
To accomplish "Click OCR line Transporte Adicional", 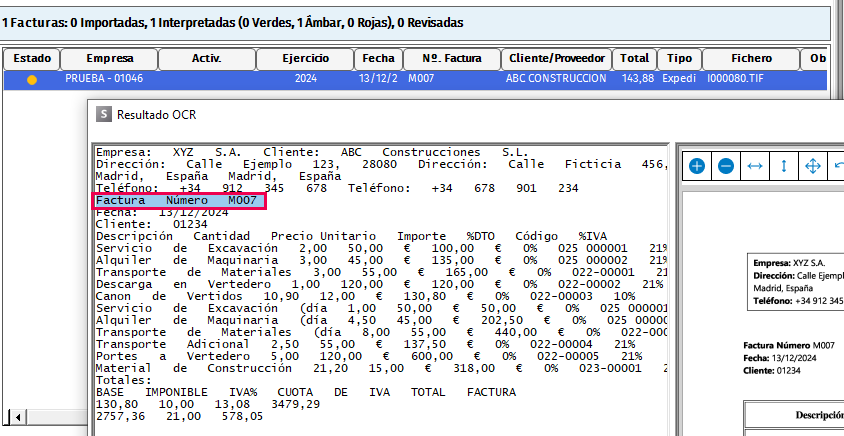I will [365, 344].
